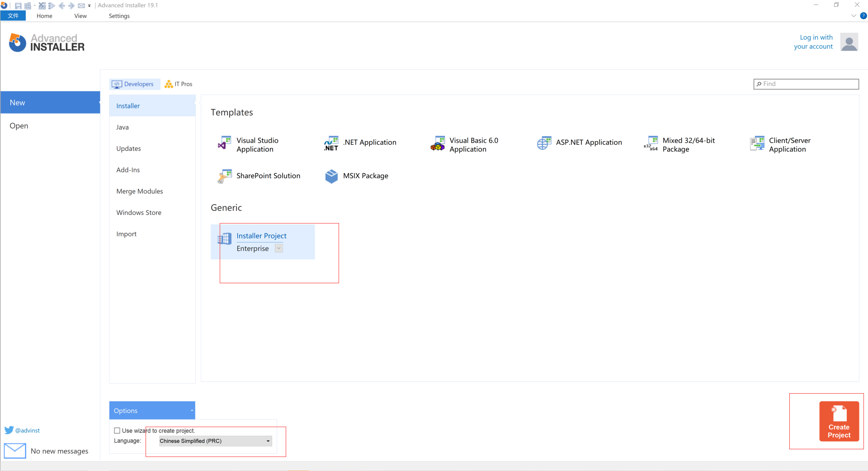Click the Create Project button
868x471 pixels.
tap(839, 421)
